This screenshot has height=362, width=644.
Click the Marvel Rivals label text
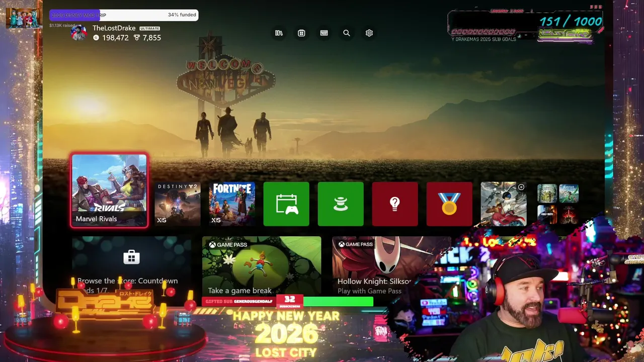[97, 219]
